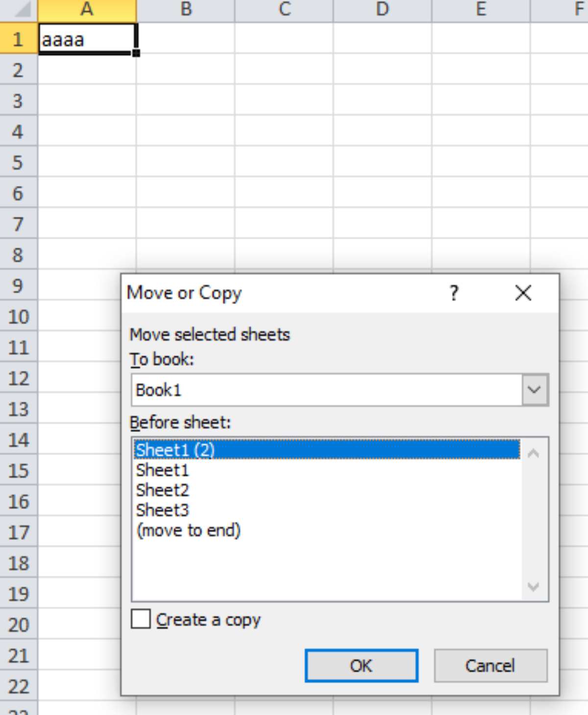Click the dialog help question mark icon

click(x=454, y=293)
